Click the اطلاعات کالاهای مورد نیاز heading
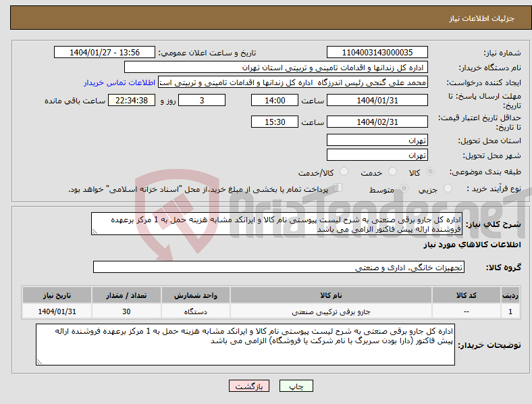The image size is (532, 404). click(472, 245)
